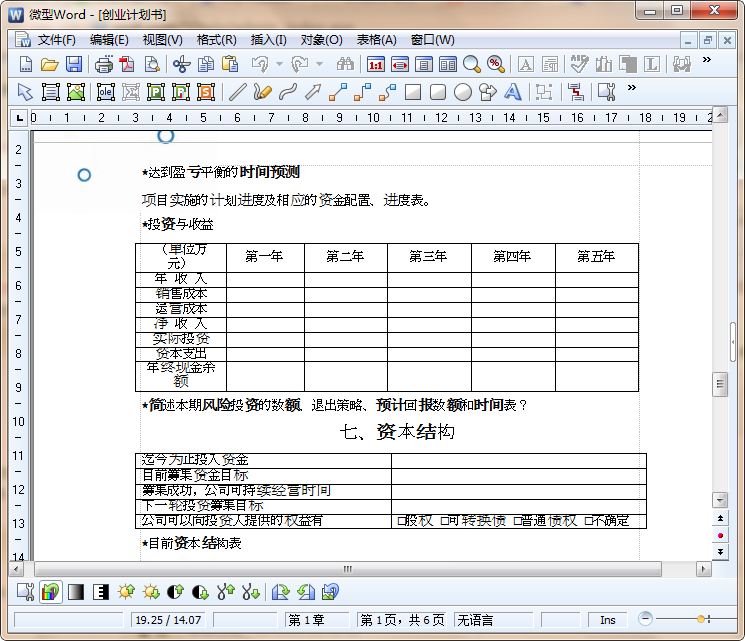Image resolution: width=745 pixels, height=641 pixels.
Task: Toggle the ruler tab-type selector
Action: (19, 117)
